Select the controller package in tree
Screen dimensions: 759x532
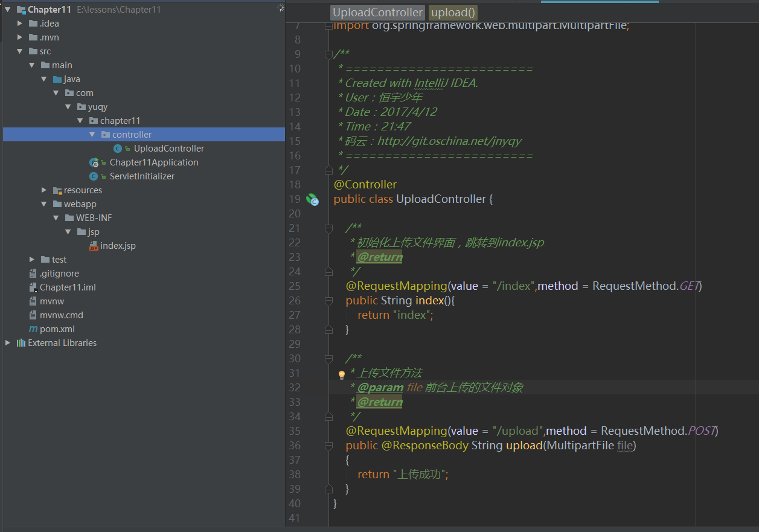(132, 135)
